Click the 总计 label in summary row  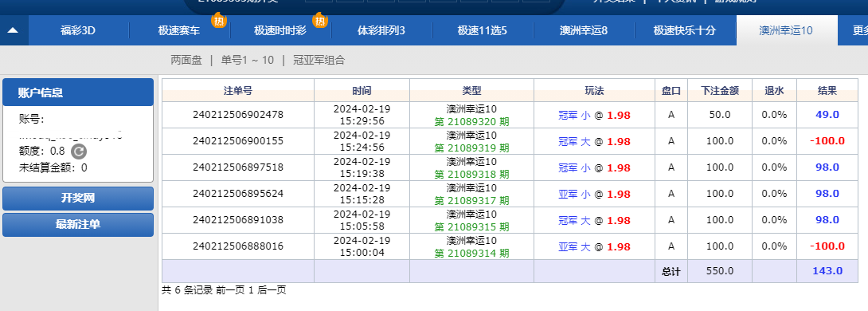671,272
